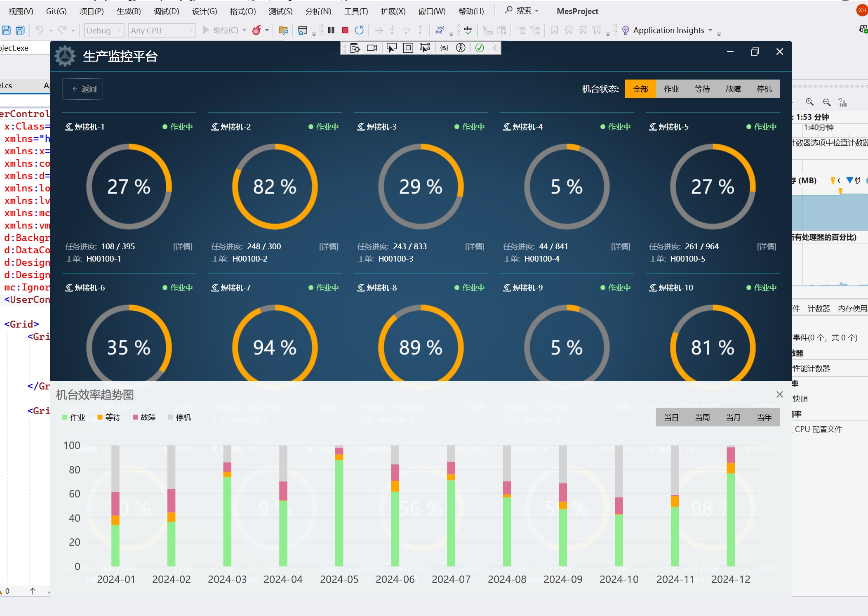Zoom in on the diagnostics timeline
Screen dimensions: 868x616
pos(809,102)
